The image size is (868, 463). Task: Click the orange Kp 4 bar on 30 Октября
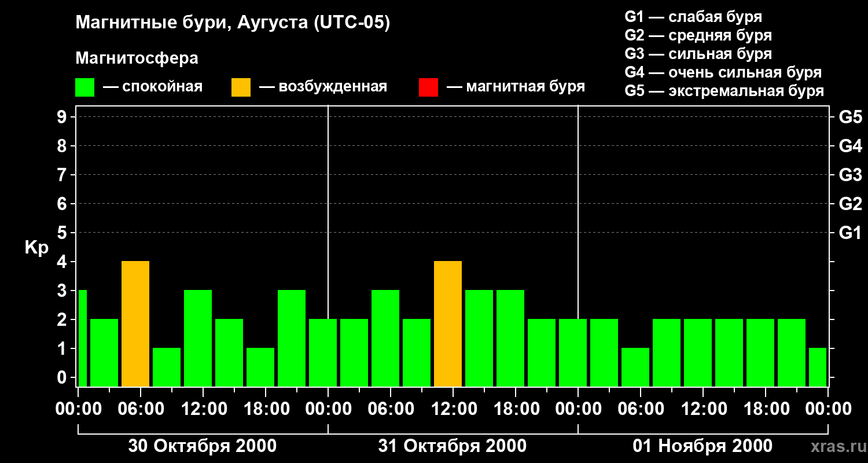click(x=135, y=324)
